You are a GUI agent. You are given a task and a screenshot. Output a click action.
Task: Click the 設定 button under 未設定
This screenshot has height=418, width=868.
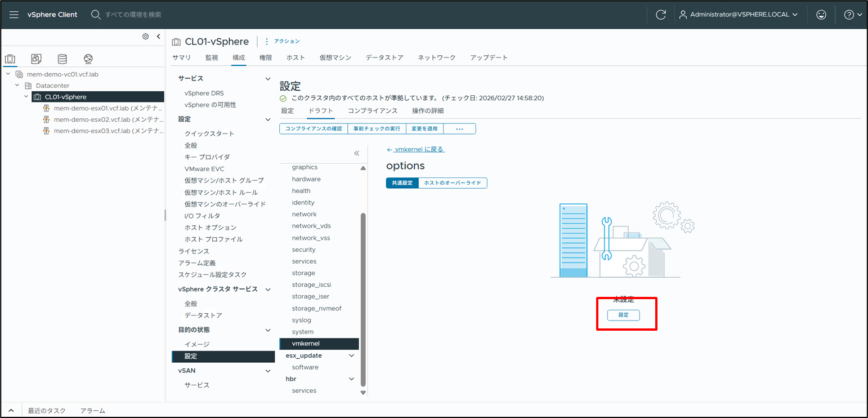point(623,315)
